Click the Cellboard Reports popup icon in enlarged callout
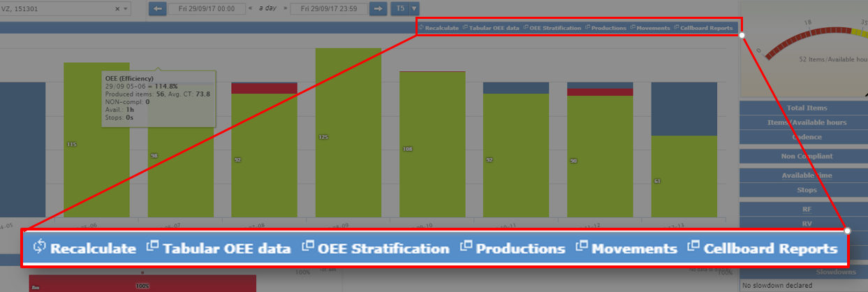 [693, 247]
